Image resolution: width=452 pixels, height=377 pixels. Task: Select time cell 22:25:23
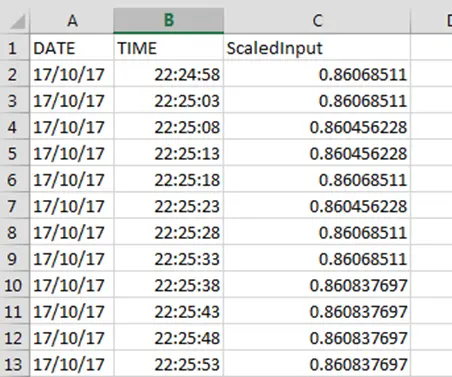point(169,206)
